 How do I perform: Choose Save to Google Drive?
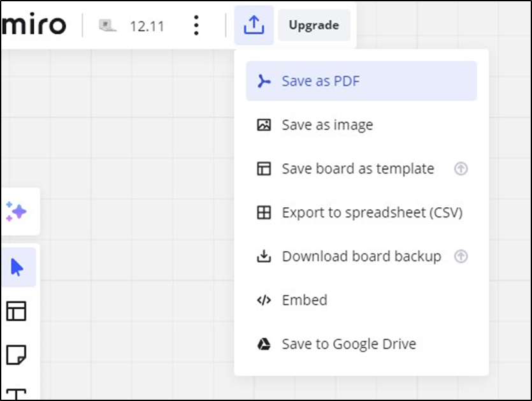pyautogui.click(x=361, y=344)
